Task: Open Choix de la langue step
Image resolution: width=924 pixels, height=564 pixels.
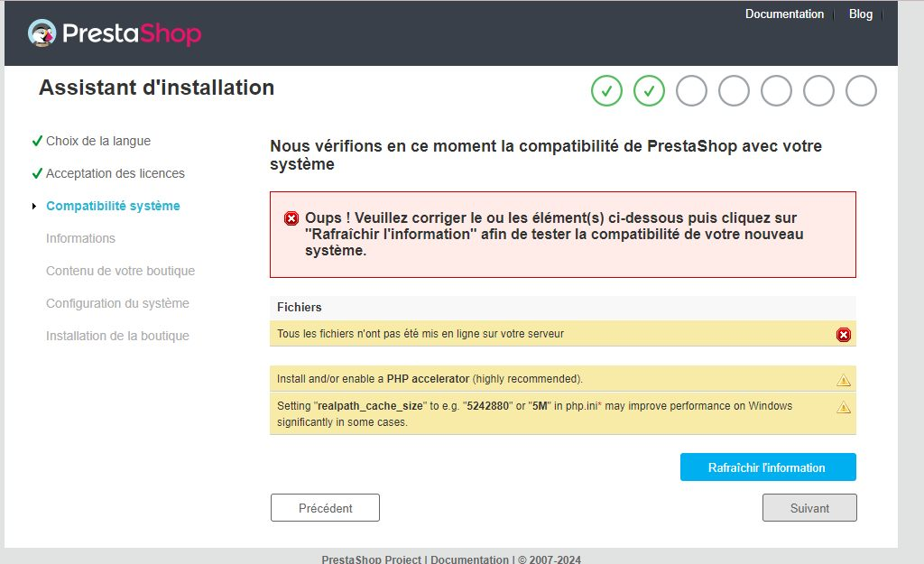Action: (98, 141)
